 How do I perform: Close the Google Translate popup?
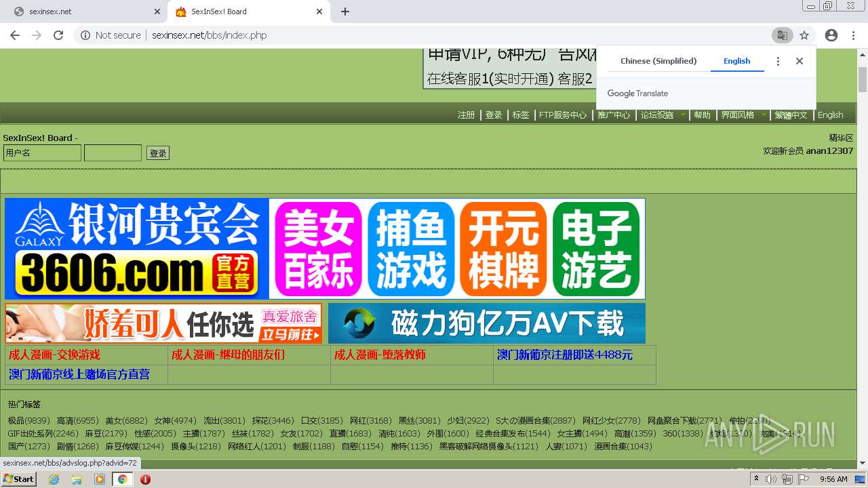click(800, 61)
